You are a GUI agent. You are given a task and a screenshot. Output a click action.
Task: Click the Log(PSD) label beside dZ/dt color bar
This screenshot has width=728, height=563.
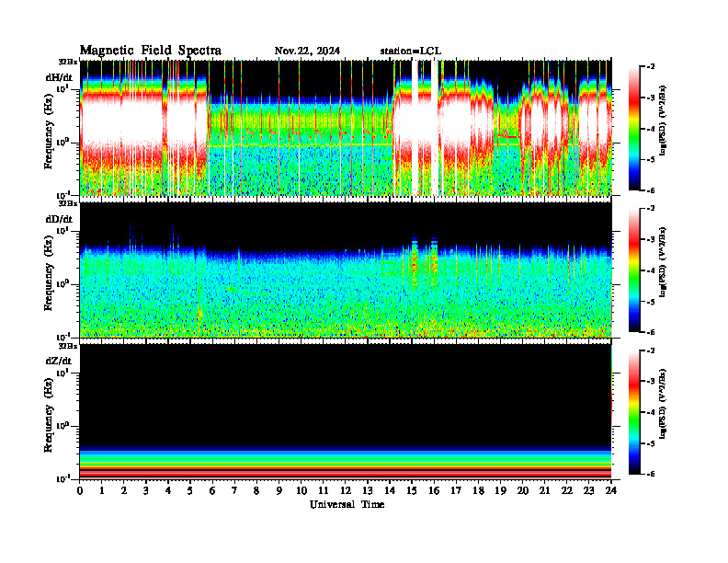click(x=663, y=404)
